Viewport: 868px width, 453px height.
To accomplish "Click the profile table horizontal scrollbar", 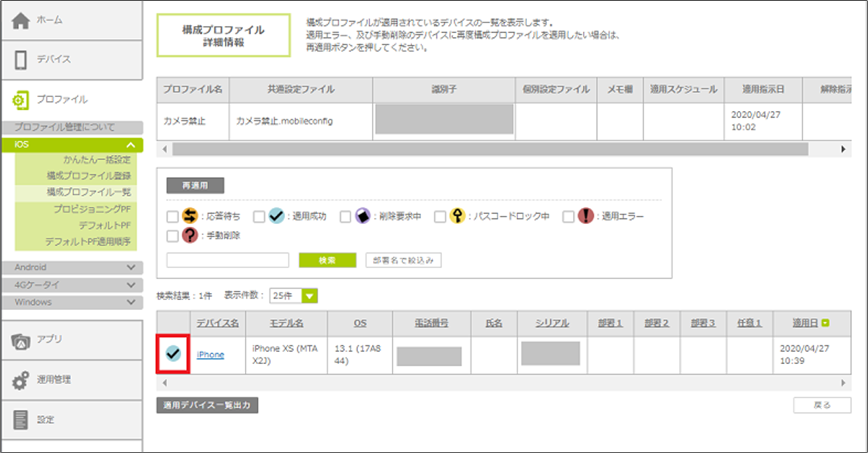I will [x=490, y=149].
